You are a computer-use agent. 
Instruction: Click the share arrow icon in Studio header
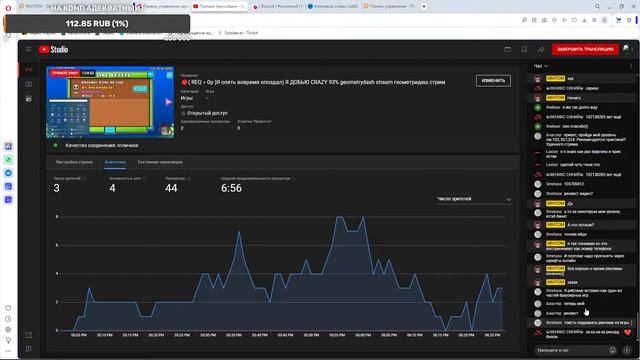(x=541, y=49)
